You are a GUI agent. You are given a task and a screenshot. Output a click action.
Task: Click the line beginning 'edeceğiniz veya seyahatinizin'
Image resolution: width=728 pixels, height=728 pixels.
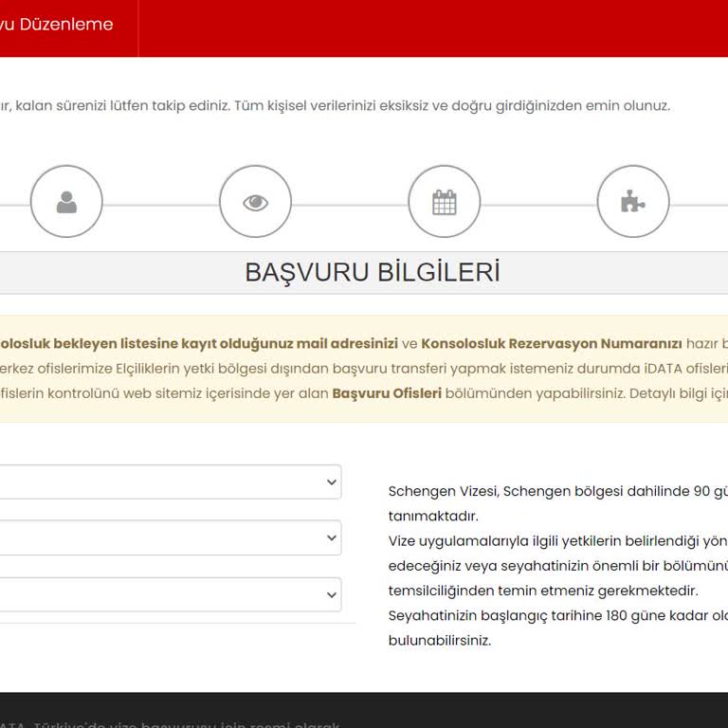pyautogui.click(x=558, y=566)
